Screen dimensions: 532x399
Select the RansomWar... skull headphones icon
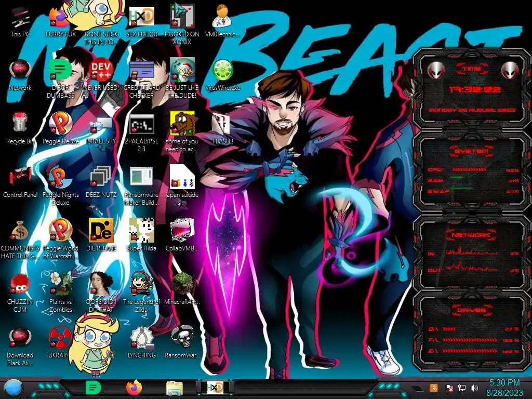182,342
